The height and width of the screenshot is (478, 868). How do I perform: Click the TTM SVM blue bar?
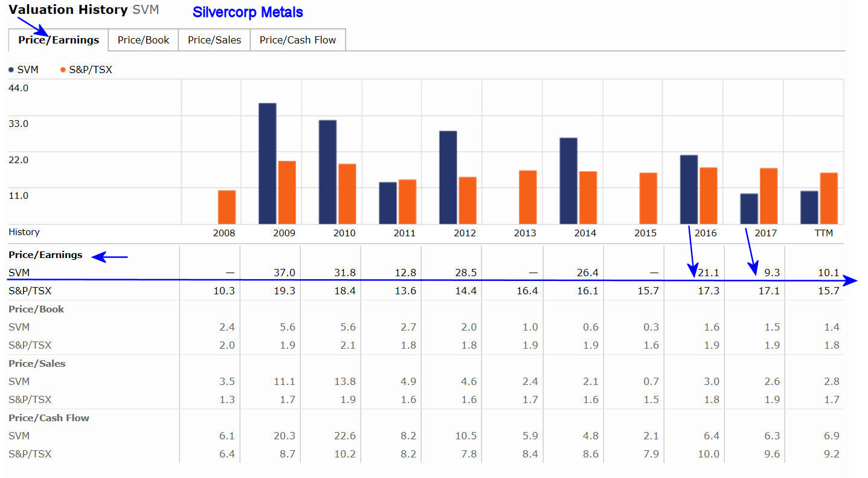[809, 208]
